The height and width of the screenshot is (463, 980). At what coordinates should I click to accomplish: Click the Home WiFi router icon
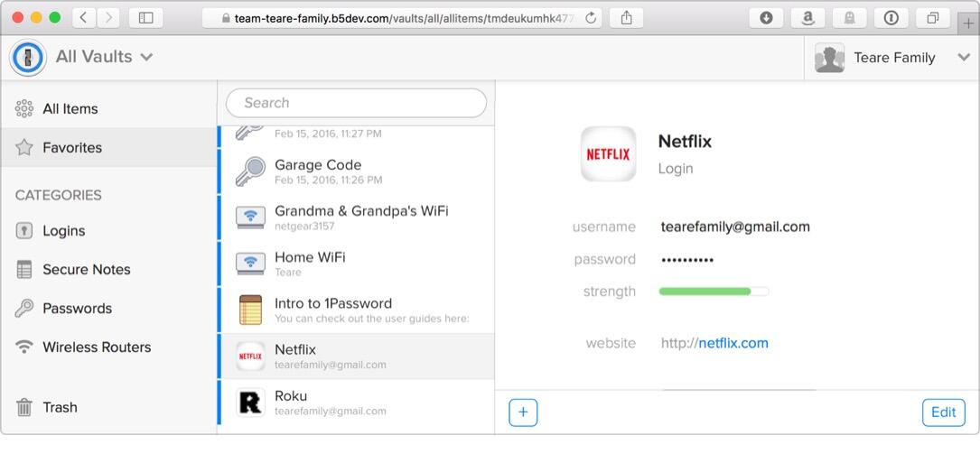(x=250, y=264)
